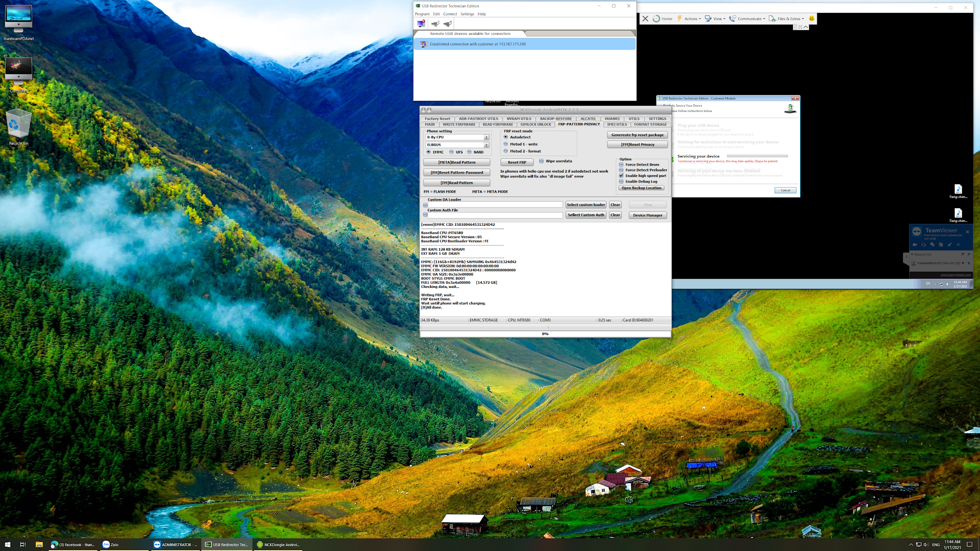Enable the Wipe userdata checkbox
This screenshot has height=551, width=980.
tap(542, 161)
